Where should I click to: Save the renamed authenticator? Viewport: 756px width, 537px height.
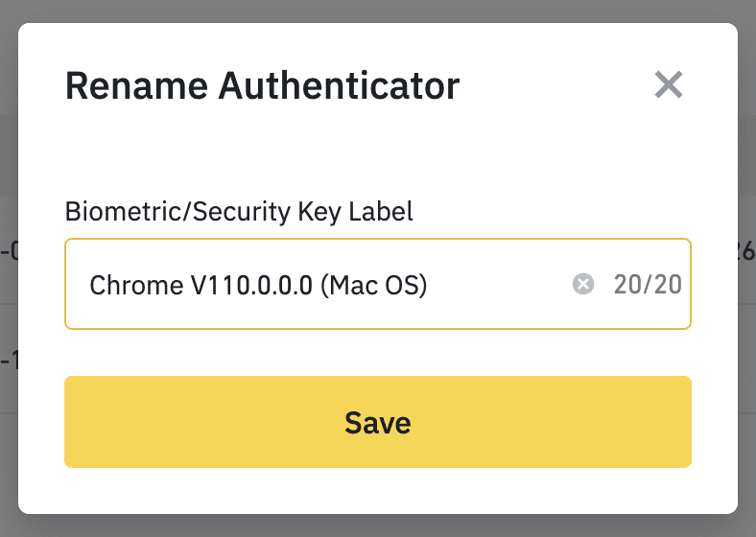coord(378,422)
